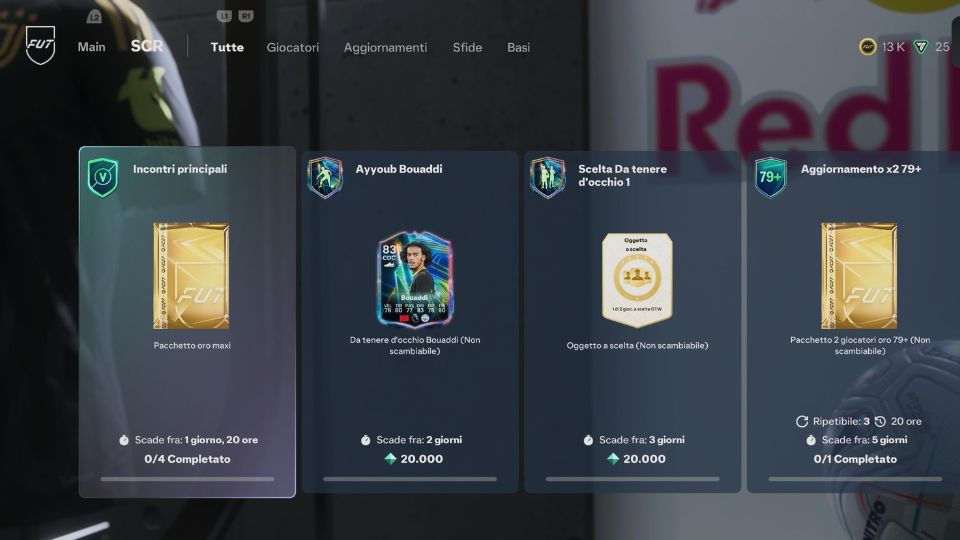Open the Sfide tab
The height and width of the screenshot is (540, 960).
point(467,47)
